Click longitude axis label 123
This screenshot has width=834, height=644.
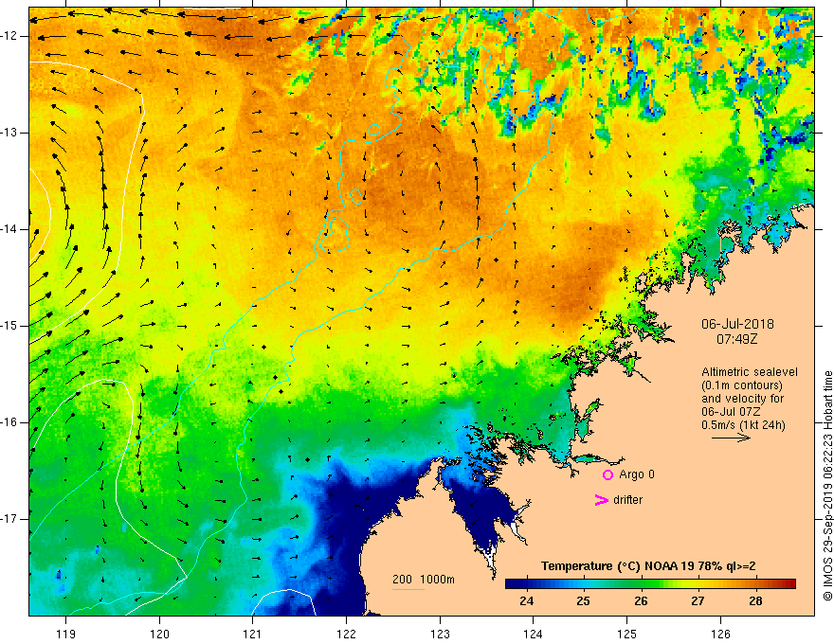440,634
